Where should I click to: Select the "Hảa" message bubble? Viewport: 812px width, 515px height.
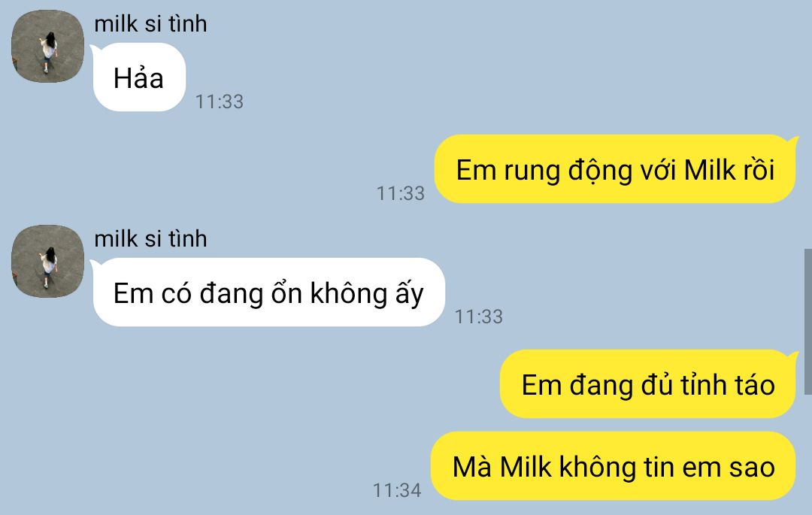click(x=139, y=77)
